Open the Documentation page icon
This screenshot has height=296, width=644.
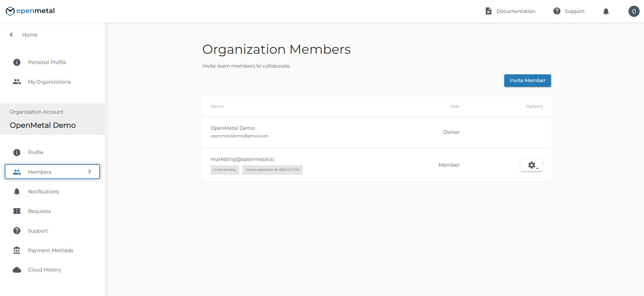[488, 11]
